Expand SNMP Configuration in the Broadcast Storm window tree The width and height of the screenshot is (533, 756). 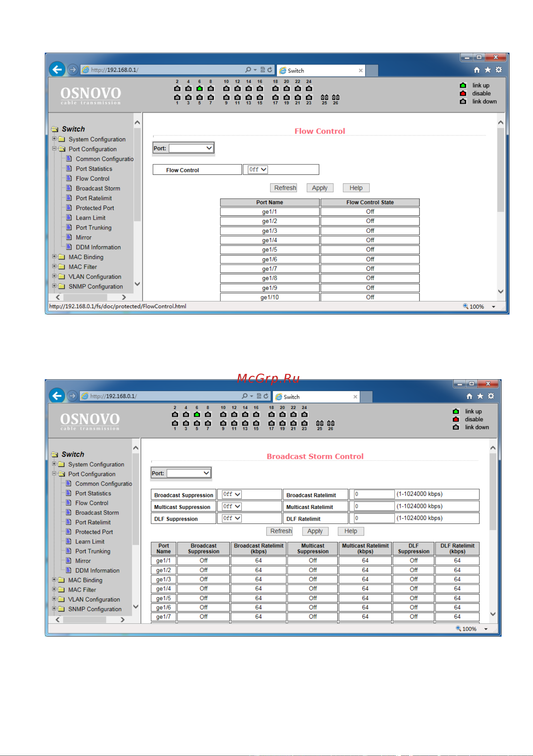coord(54,608)
